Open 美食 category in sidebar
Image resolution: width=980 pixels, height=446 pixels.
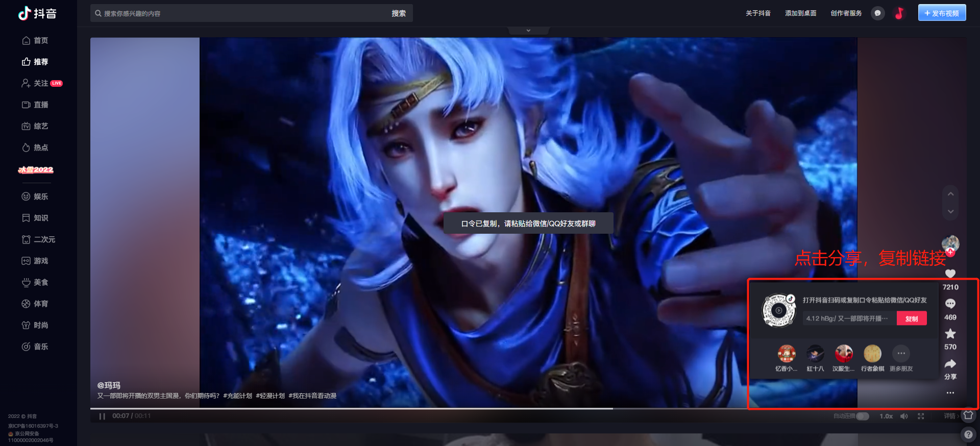click(35, 282)
